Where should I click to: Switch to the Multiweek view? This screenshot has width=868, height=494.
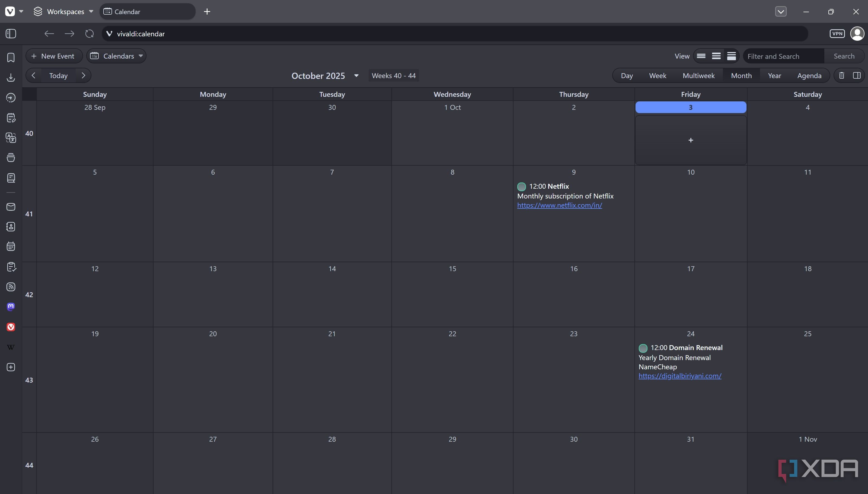pyautogui.click(x=698, y=75)
